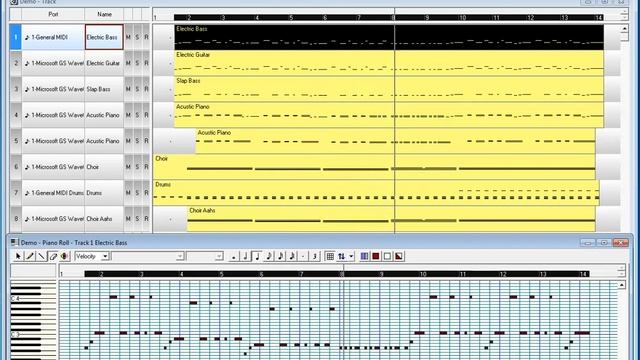Viewport: 640px width, 360px height.
Task: Solo track 5 Acoustic Piano
Action: pyautogui.click(x=137, y=141)
